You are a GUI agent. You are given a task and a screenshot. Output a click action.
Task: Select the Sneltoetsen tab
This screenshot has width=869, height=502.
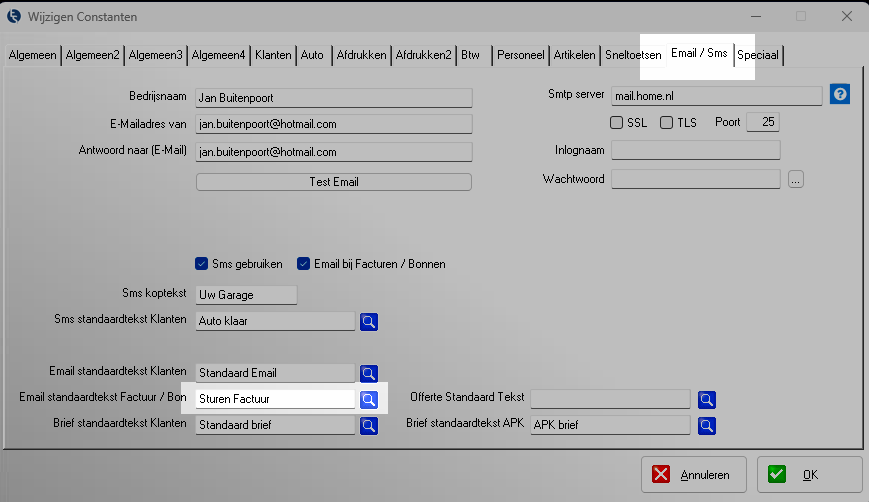[633, 56]
